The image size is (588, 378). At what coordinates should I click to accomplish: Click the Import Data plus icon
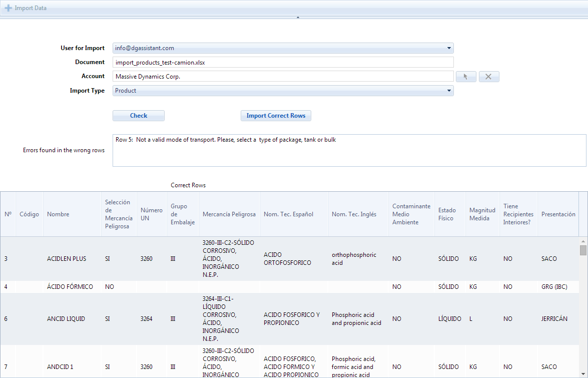tap(8, 8)
